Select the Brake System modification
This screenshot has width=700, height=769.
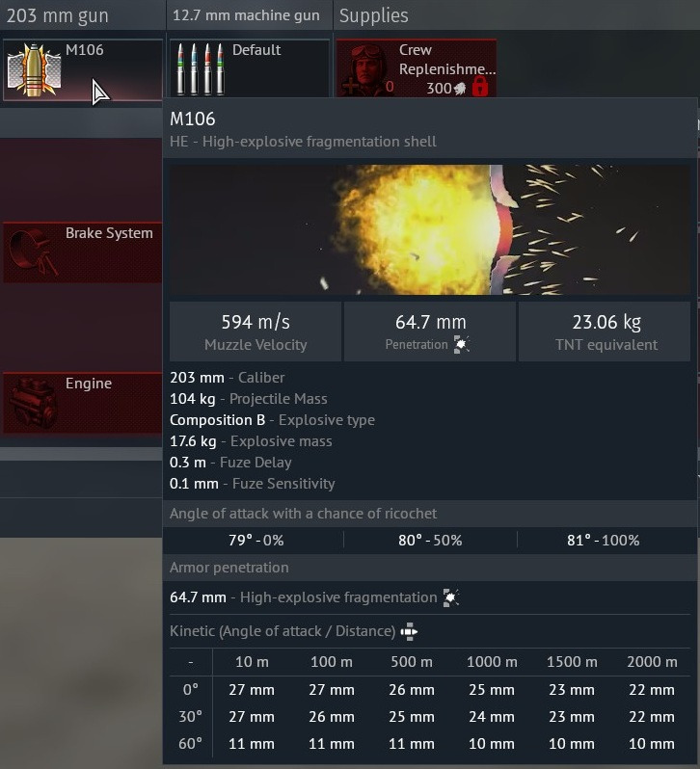[x=83, y=252]
